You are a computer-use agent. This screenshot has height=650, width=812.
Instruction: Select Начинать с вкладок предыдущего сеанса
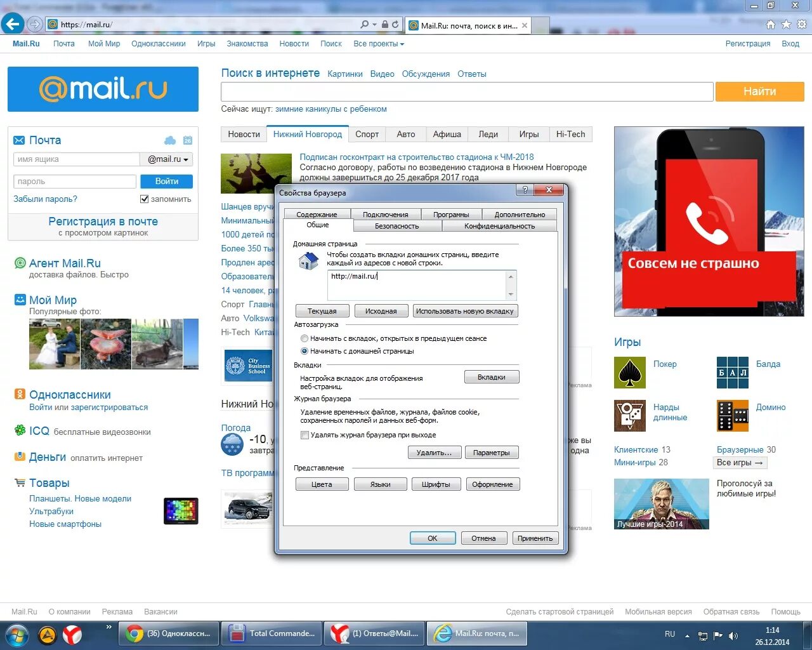tap(304, 339)
